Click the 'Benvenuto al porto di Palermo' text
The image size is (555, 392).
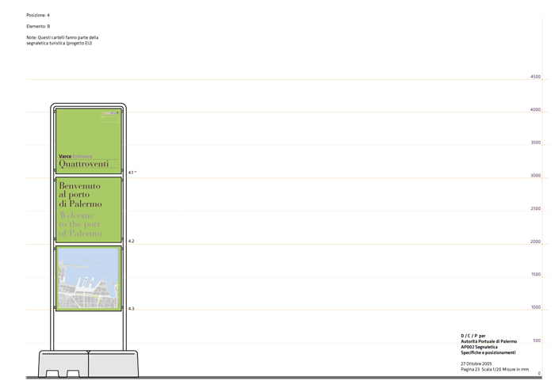80,195
